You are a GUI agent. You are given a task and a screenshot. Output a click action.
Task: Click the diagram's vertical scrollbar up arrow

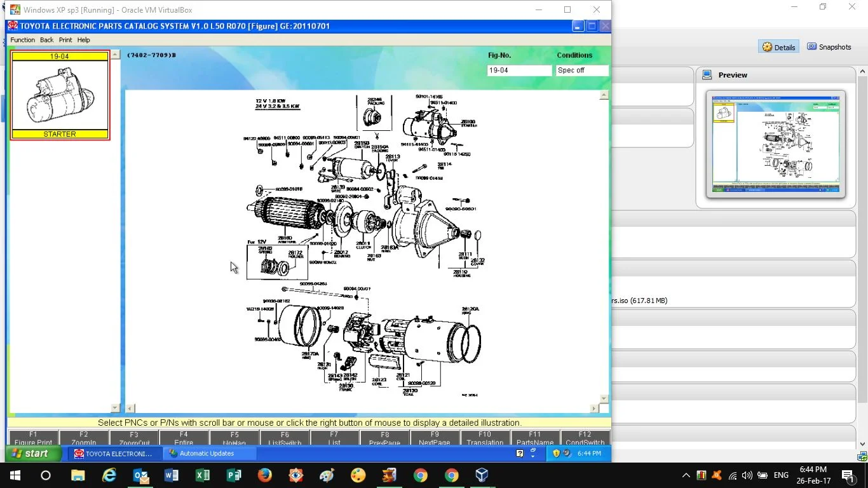[604, 95]
